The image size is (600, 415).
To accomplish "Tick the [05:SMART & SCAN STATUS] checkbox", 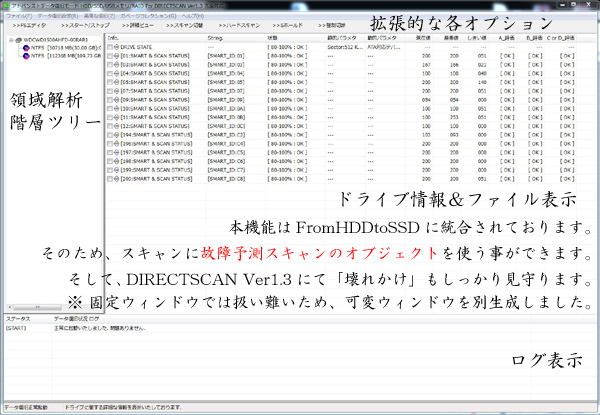I will [110, 82].
